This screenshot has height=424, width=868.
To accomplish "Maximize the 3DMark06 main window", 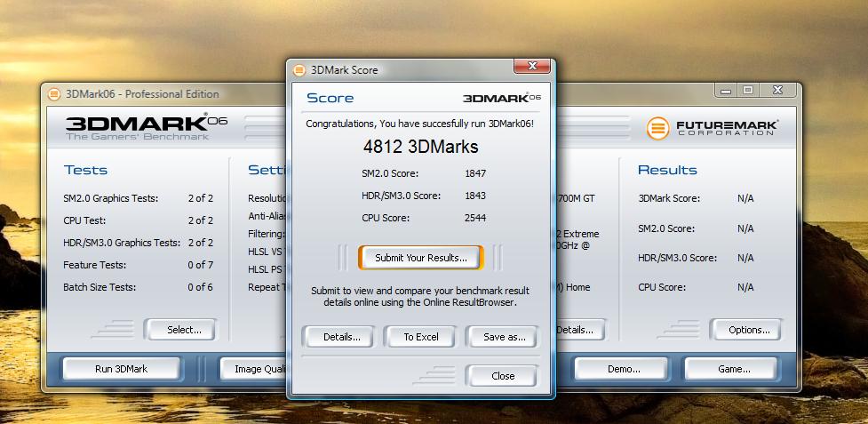I will pos(748,90).
